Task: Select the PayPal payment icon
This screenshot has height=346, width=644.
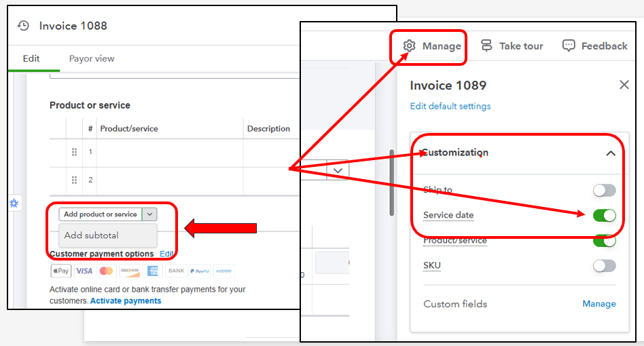Action: (x=200, y=271)
